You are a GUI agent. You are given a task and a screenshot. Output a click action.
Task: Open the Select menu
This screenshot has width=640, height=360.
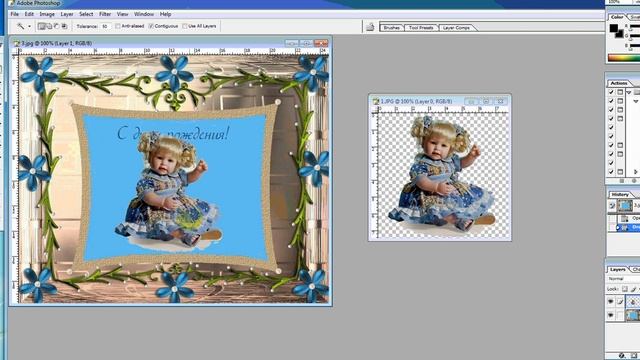tap(86, 14)
